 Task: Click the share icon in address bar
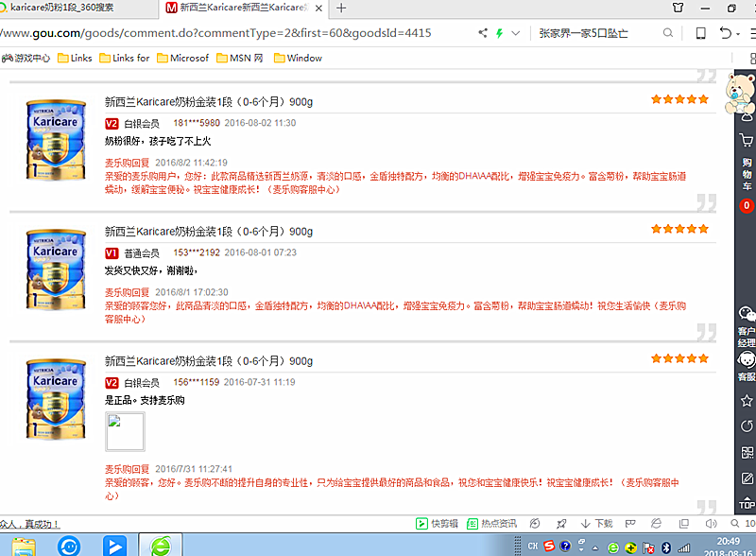click(x=482, y=33)
